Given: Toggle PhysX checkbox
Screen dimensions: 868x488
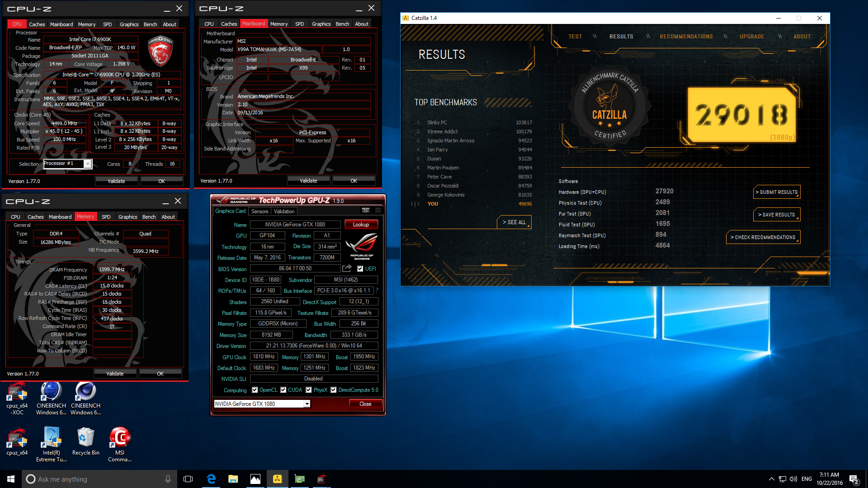Looking at the screenshot, I should click(309, 390).
